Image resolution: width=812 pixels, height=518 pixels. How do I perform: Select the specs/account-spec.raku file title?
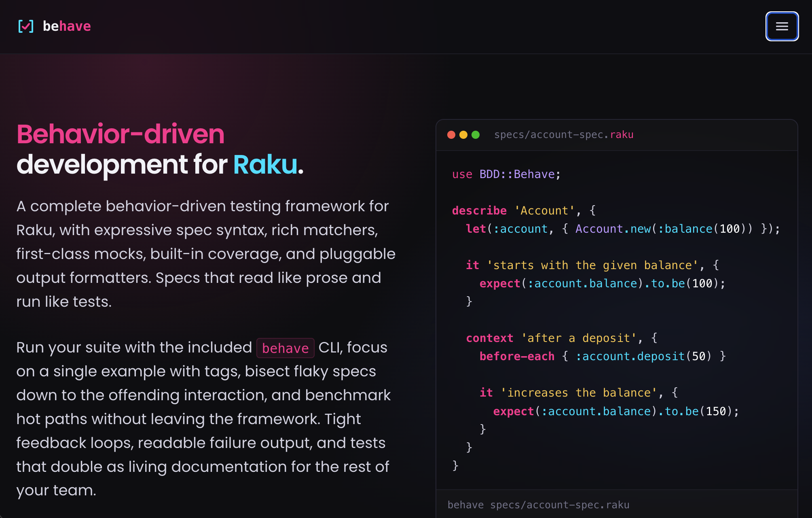[564, 135]
